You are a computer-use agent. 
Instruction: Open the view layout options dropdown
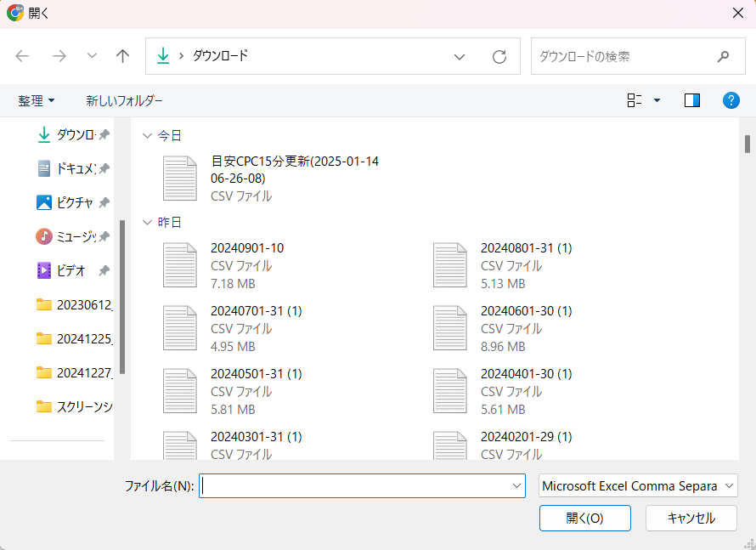pyautogui.click(x=656, y=100)
